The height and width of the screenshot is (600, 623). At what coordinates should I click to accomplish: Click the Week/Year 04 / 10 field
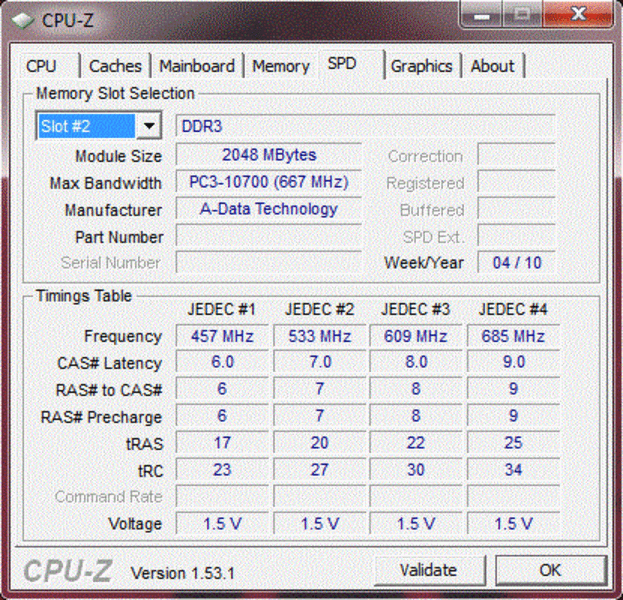(517, 262)
